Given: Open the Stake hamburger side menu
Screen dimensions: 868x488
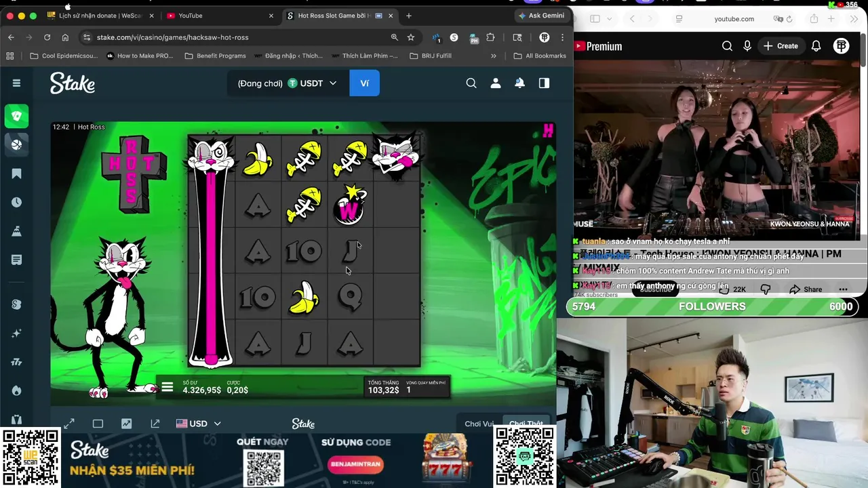Looking at the screenshot, I should 16,83.
